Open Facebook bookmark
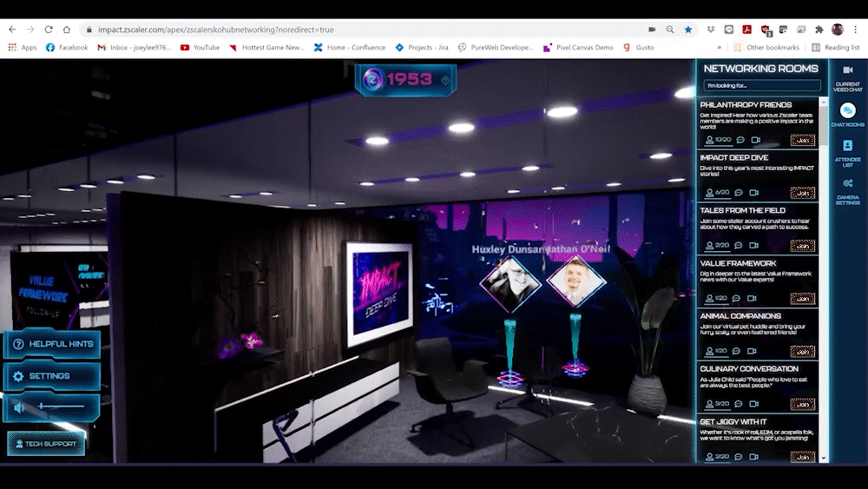 point(67,48)
